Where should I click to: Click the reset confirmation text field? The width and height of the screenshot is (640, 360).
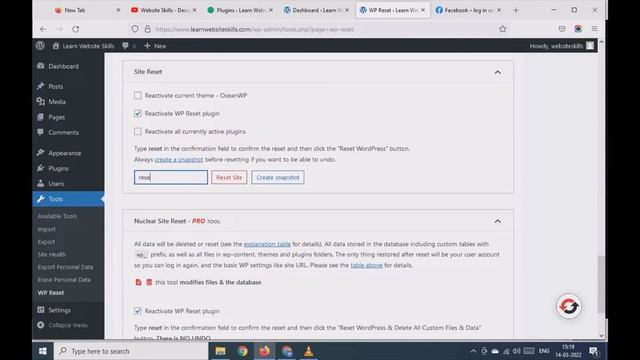[x=171, y=177]
